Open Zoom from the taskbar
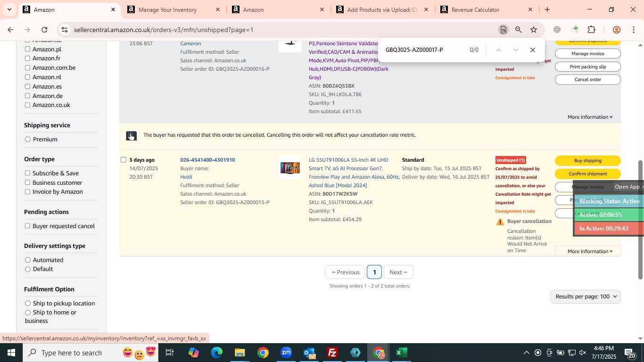This screenshot has height=362, width=644. [286, 353]
